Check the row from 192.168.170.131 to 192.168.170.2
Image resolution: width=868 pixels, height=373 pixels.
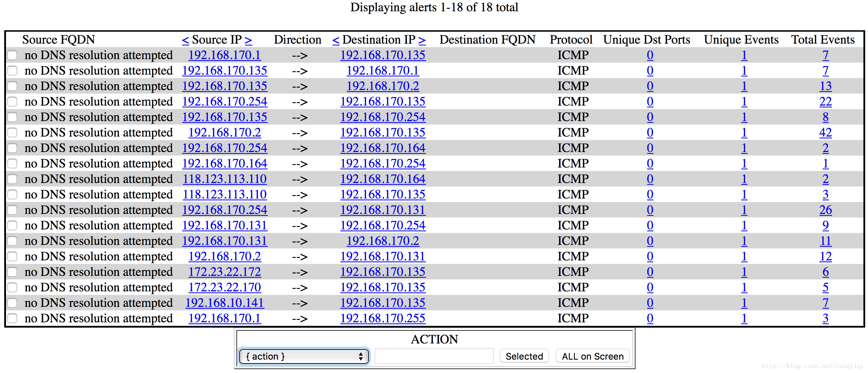click(x=12, y=241)
